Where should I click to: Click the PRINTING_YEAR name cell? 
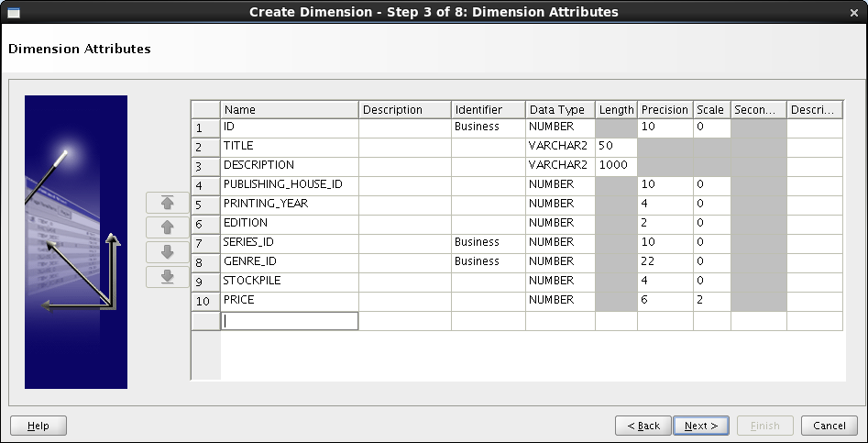(x=290, y=205)
